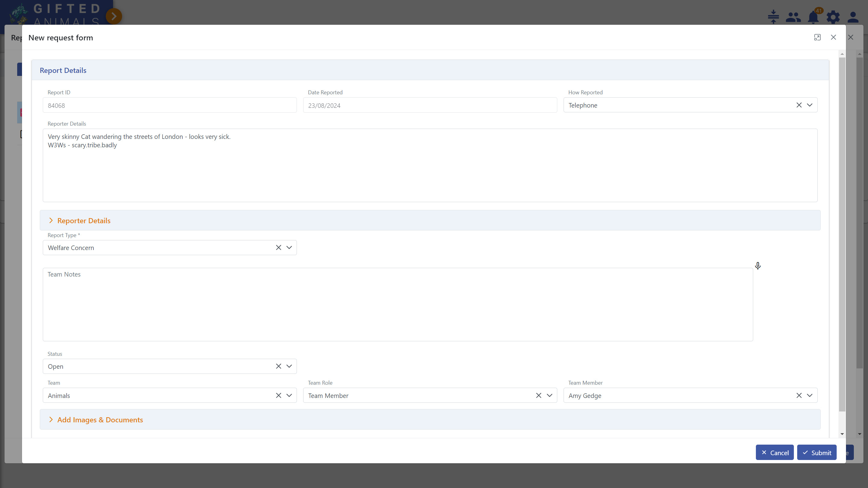Close the background Report panel
The width and height of the screenshot is (868, 488).
tap(851, 37)
